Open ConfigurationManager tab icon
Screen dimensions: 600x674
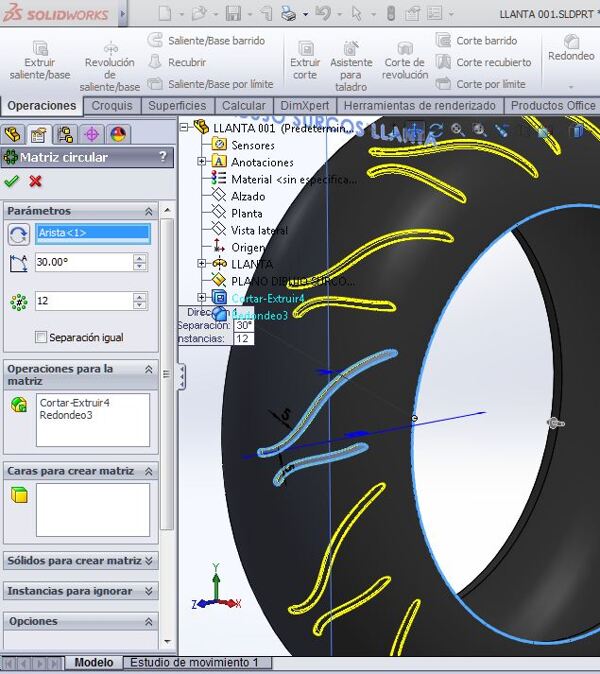tap(65, 135)
